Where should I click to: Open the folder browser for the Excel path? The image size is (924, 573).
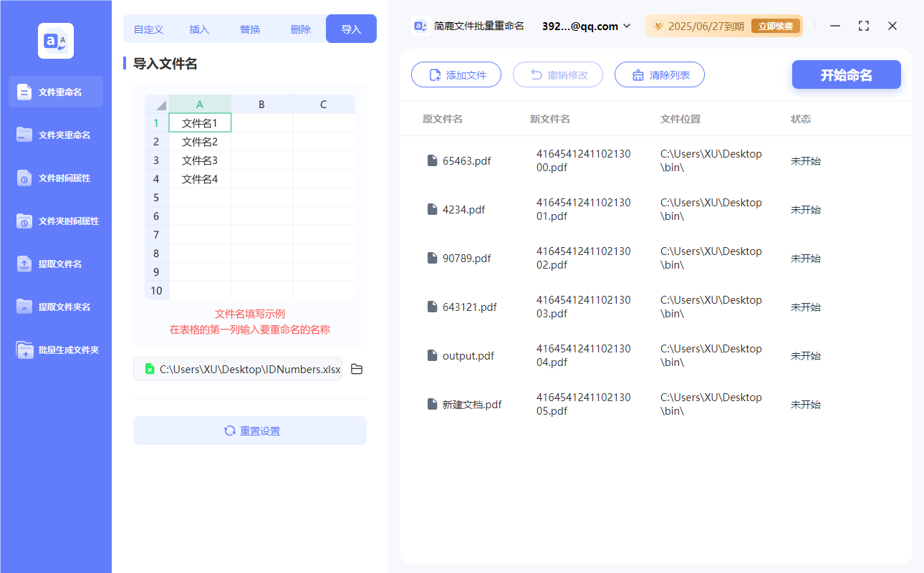point(357,368)
